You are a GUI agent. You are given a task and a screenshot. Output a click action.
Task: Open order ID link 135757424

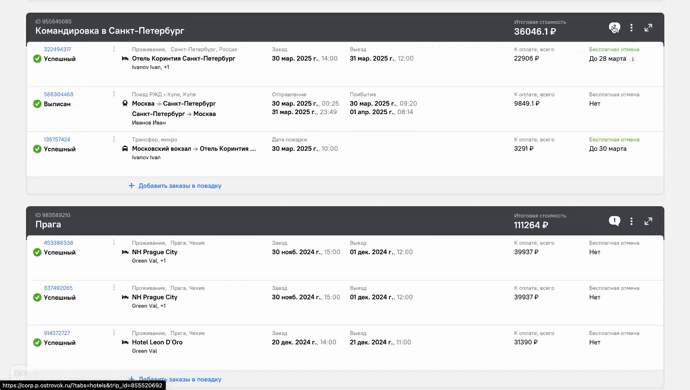[x=57, y=140]
